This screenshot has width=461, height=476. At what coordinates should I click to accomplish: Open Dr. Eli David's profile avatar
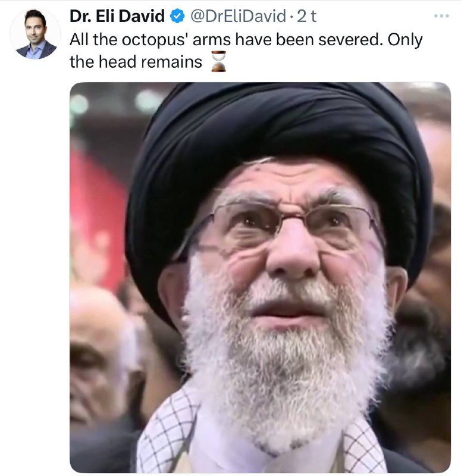point(36,34)
